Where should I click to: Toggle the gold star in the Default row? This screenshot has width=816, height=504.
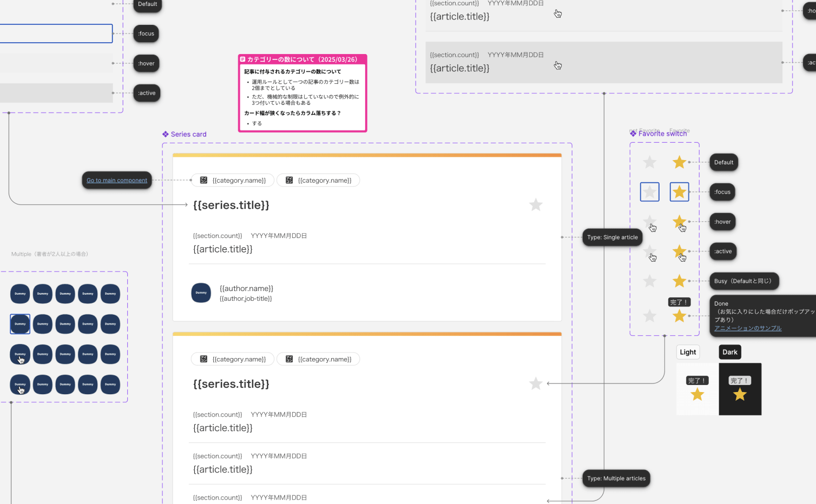(x=679, y=162)
